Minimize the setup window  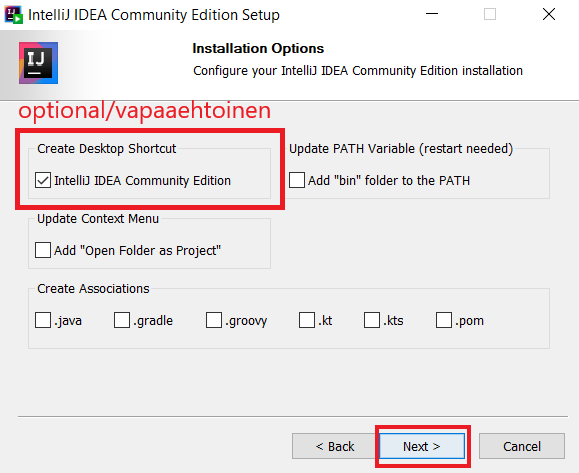(x=432, y=14)
